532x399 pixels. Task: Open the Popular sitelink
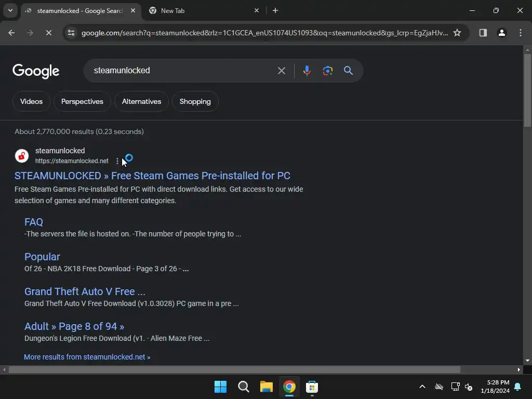[42, 257]
